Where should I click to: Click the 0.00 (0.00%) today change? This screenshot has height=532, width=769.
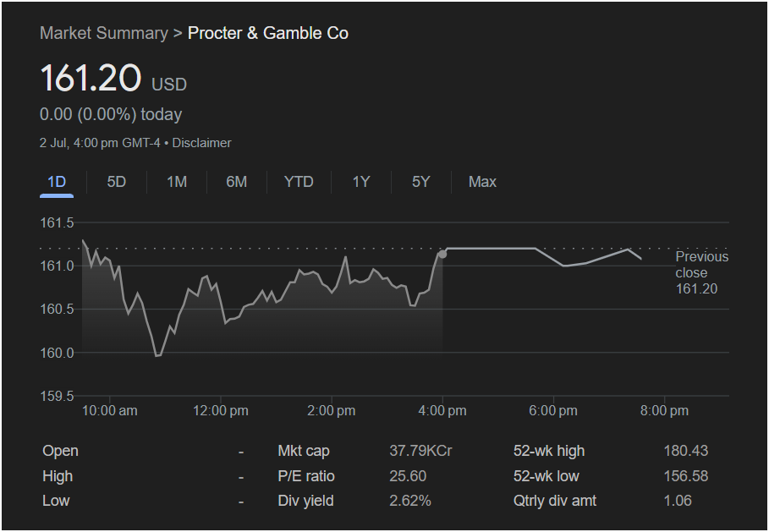click(x=111, y=114)
